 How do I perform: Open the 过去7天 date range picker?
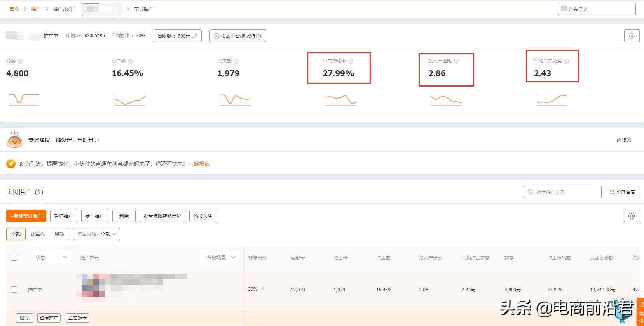click(597, 9)
